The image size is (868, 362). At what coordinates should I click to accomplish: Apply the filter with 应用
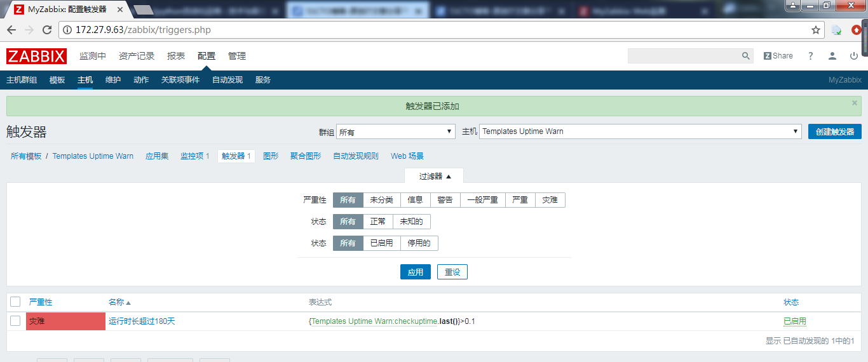tap(416, 272)
